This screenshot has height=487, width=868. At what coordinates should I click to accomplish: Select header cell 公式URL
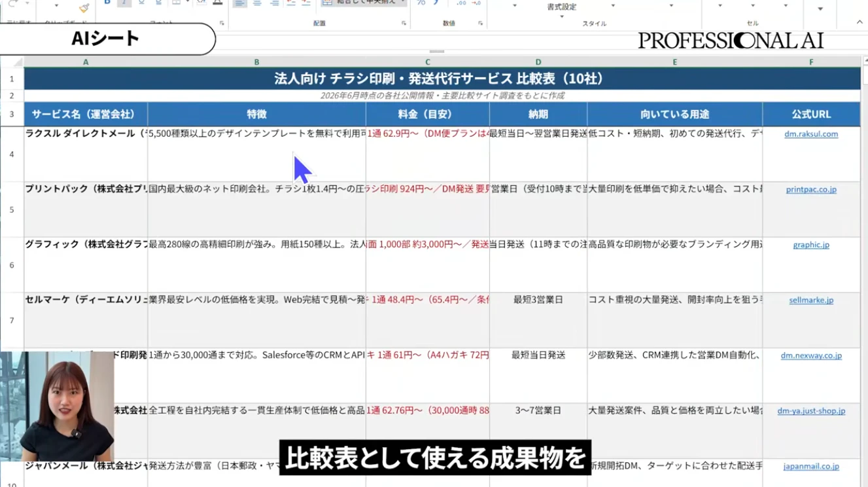point(811,114)
